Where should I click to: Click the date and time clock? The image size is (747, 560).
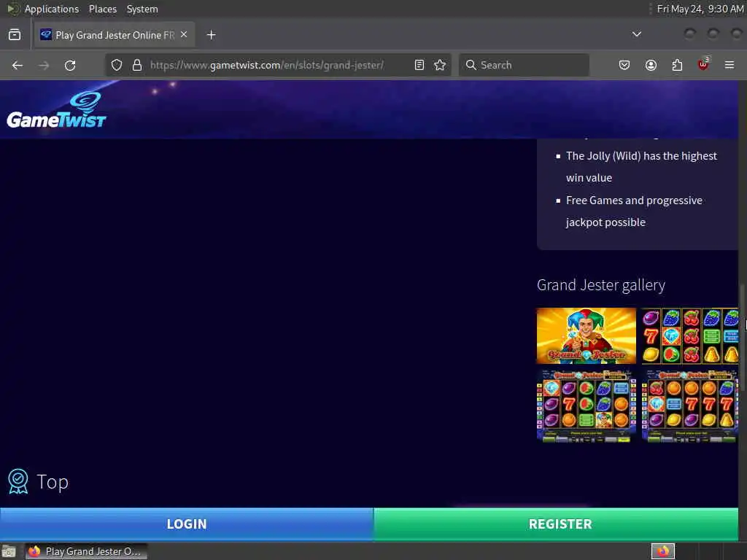700,9
